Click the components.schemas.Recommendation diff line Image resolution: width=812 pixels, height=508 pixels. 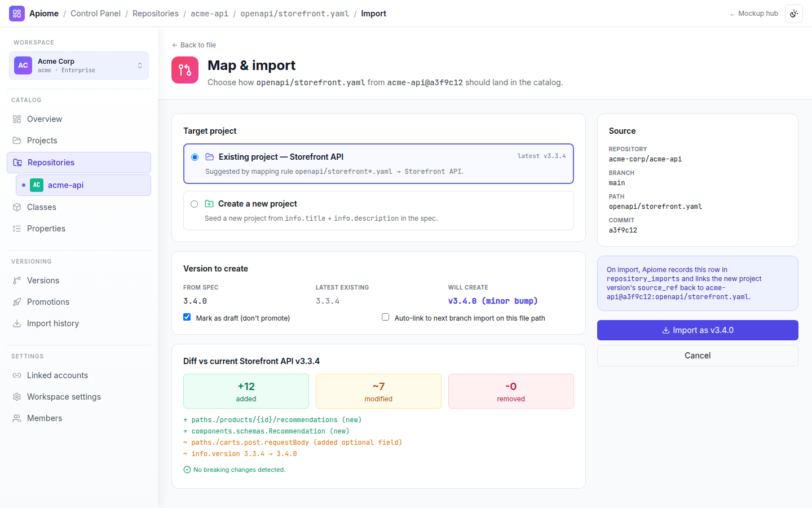point(266,431)
